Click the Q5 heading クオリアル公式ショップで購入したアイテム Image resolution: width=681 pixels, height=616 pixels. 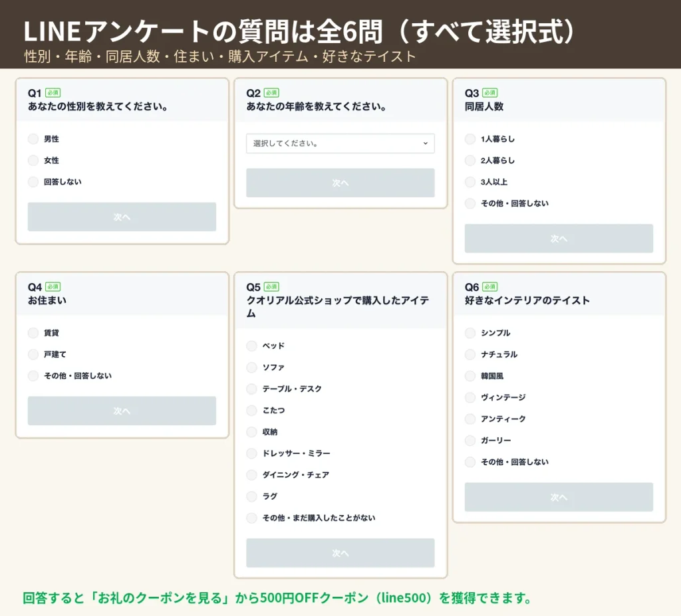[337, 307]
